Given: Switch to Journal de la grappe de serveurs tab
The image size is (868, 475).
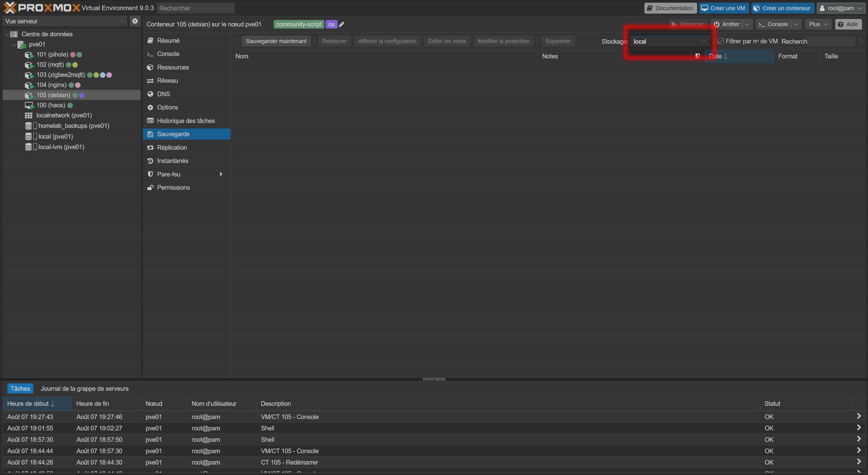Looking at the screenshot, I should [x=84, y=389].
